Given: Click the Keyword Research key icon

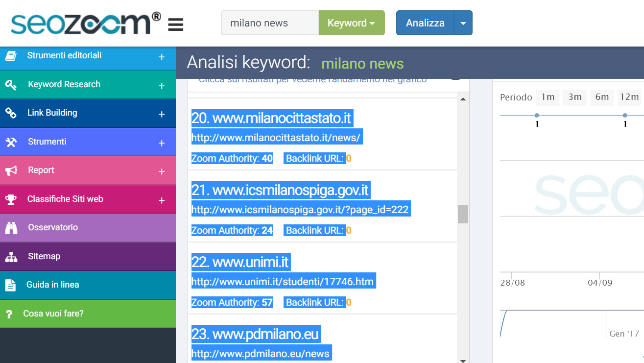Looking at the screenshot, I should click(11, 85).
